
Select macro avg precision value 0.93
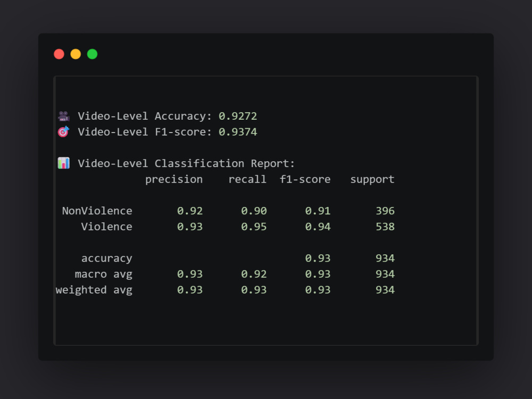(x=190, y=274)
